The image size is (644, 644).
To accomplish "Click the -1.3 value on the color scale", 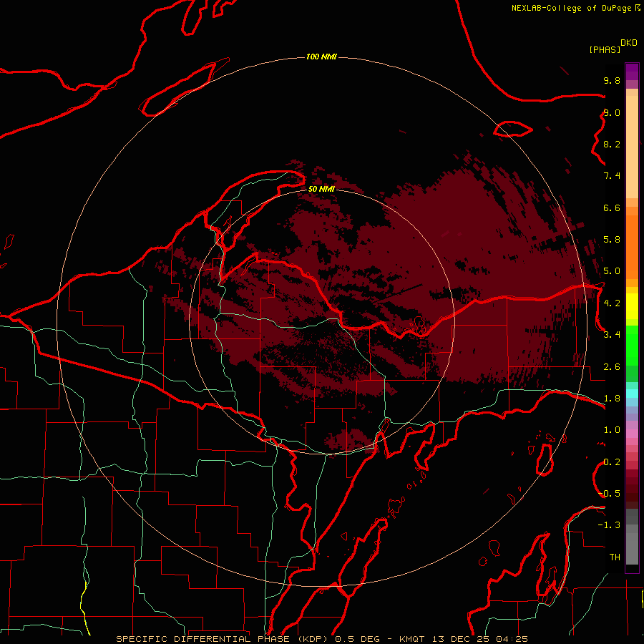I will 609,525.
